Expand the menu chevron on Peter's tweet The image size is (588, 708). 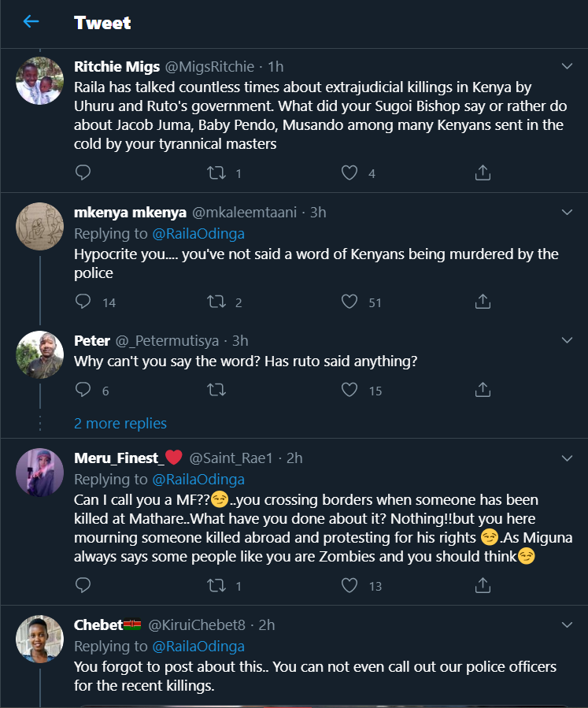tap(566, 340)
